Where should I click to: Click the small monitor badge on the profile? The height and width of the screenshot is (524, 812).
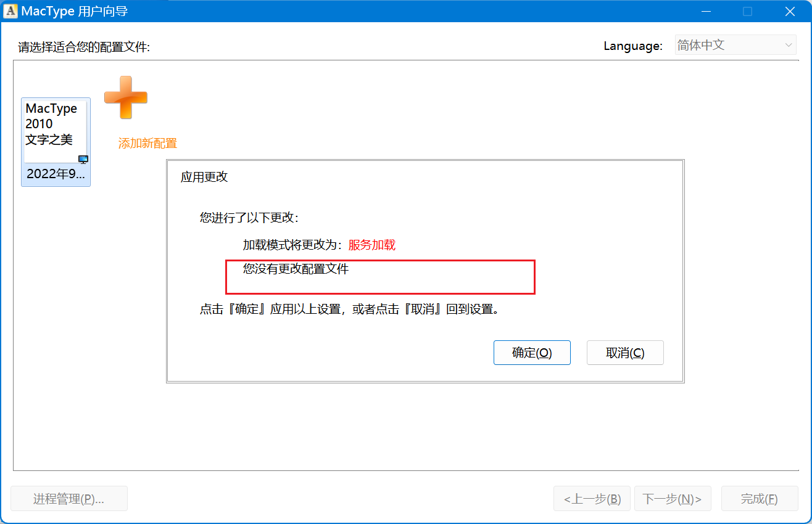[83, 159]
